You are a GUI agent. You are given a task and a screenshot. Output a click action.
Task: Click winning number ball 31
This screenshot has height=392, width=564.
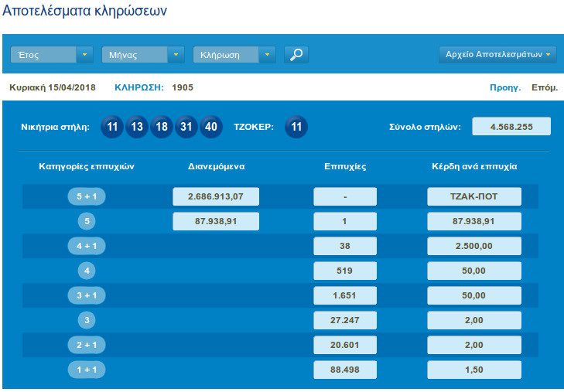pos(186,127)
